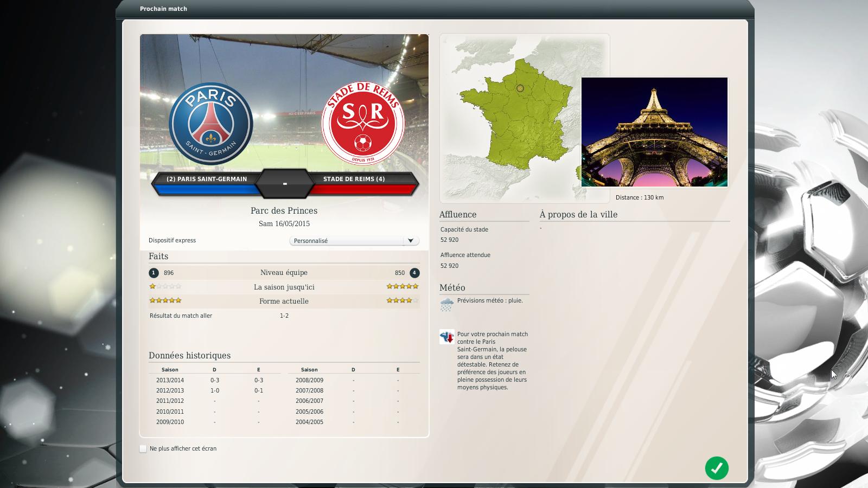Click the '2012/2013' season row
This screenshot has height=488, width=868.
click(215, 390)
